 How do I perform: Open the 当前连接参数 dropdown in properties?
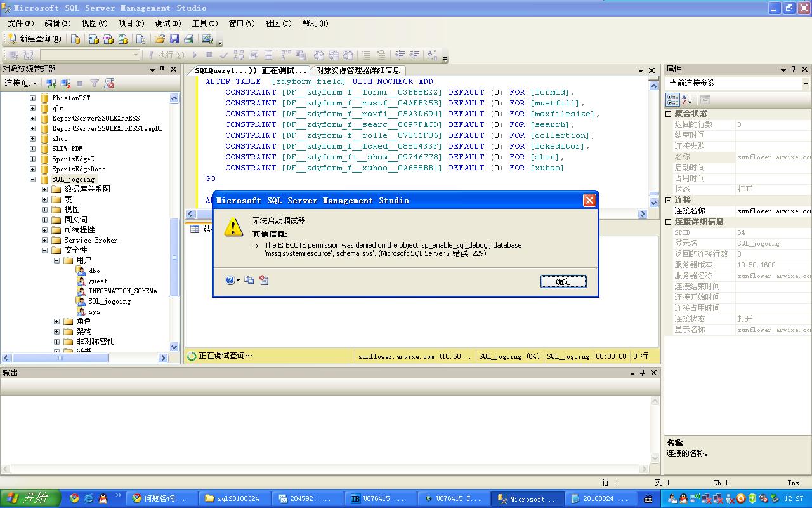coord(806,84)
